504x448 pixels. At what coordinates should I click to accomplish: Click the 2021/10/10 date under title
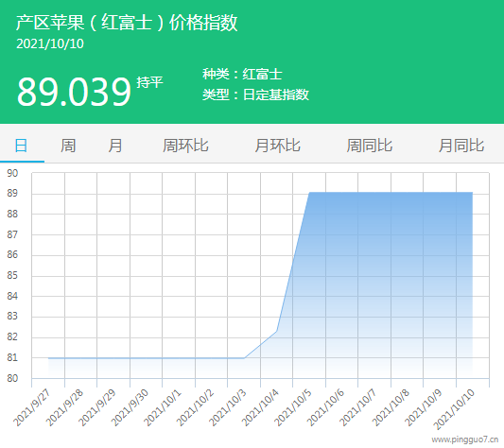[x=50, y=43]
